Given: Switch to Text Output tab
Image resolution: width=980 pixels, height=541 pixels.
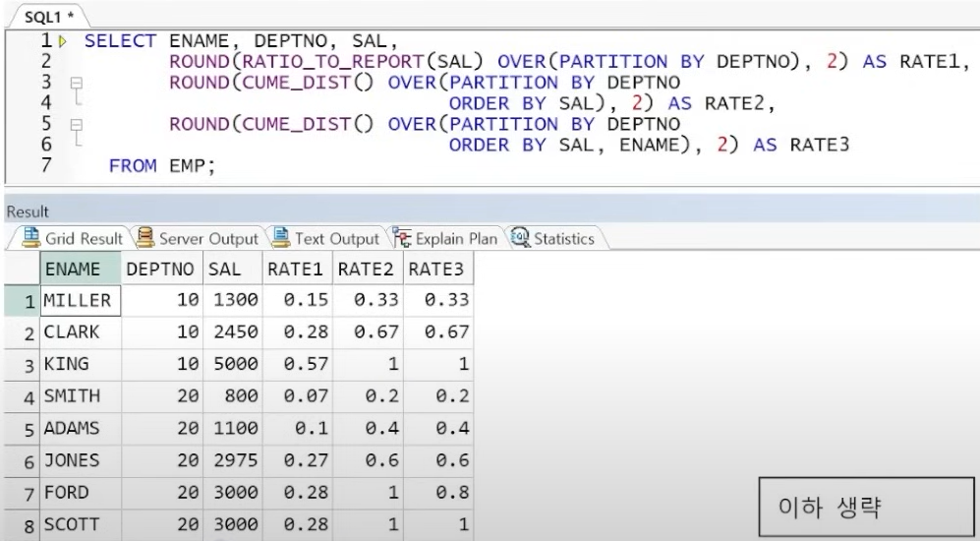Looking at the screenshot, I should 326,238.
